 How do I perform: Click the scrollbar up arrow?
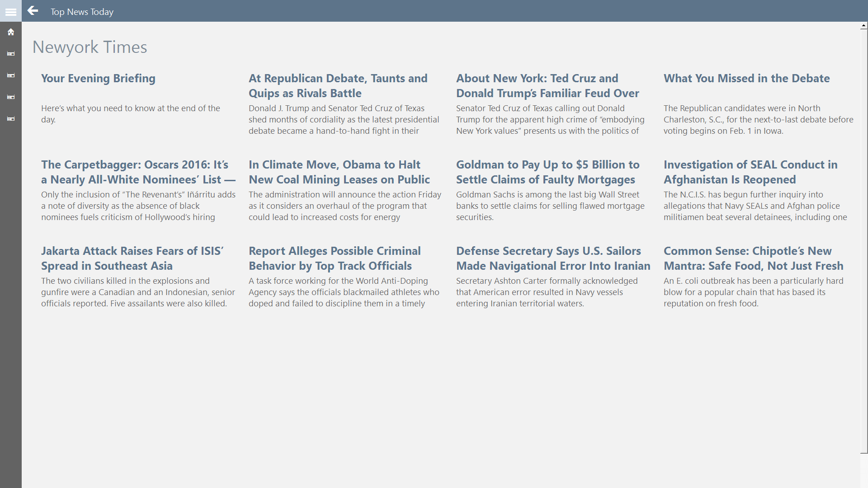pos(863,26)
